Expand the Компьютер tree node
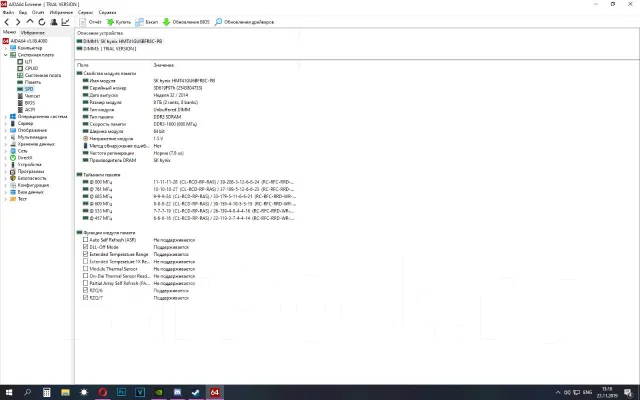640x400 pixels. coord(5,48)
